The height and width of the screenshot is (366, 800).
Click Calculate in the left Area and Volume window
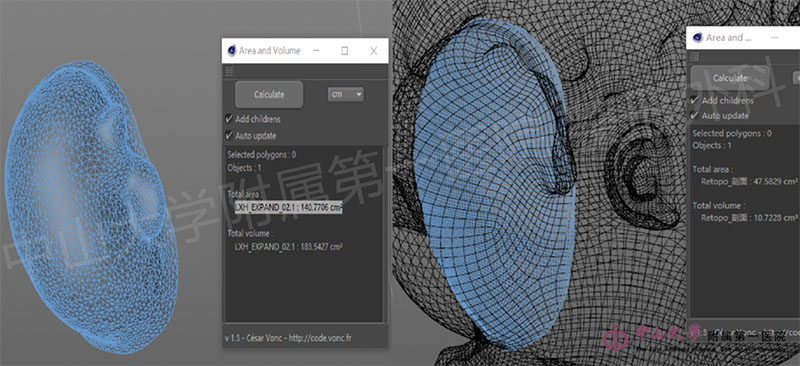click(x=269, y=94)
